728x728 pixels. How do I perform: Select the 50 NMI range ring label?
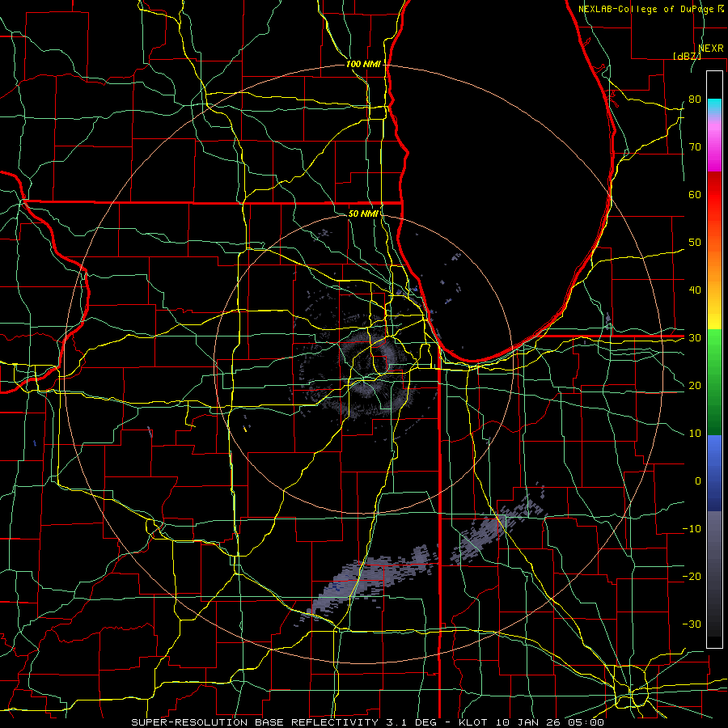[x=363, y=214]
